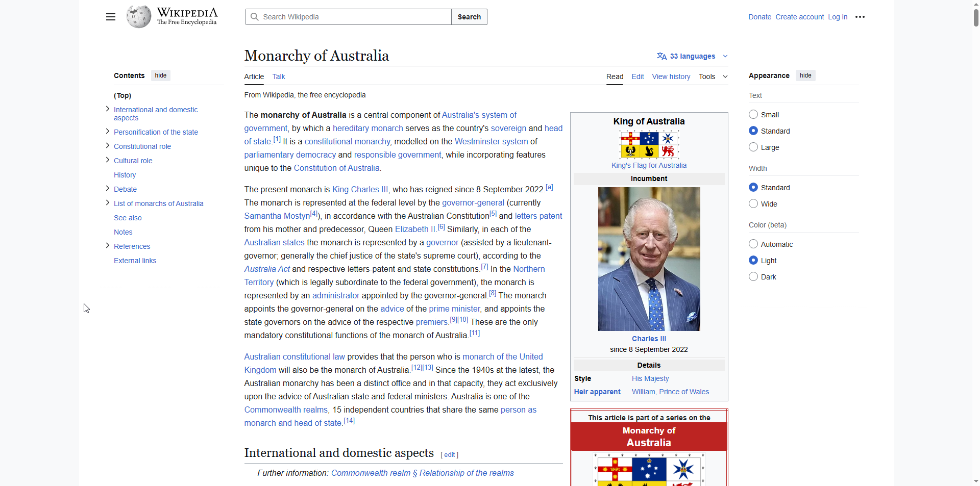Select Large text size
980x486 pixels.
click(x=753, y=147)
